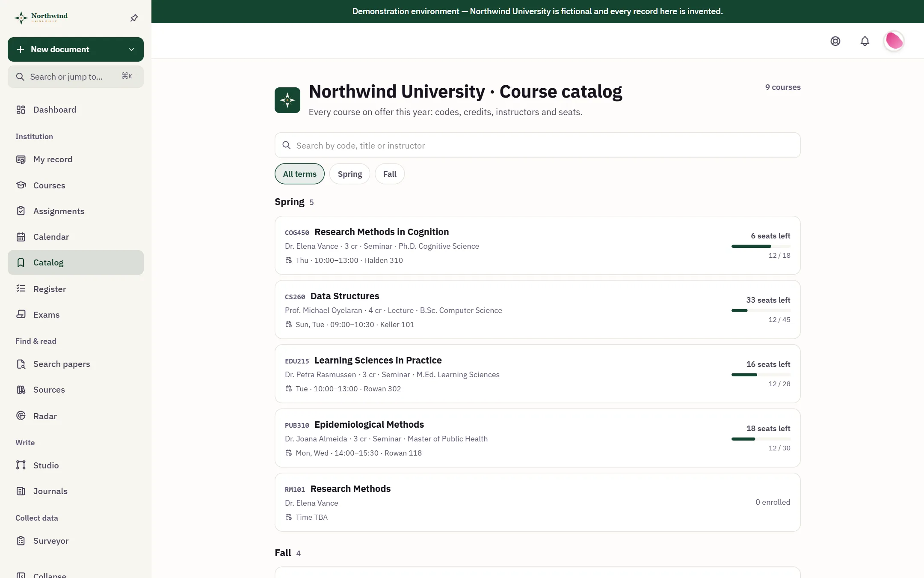Click the My record icon

pos(21,159)
